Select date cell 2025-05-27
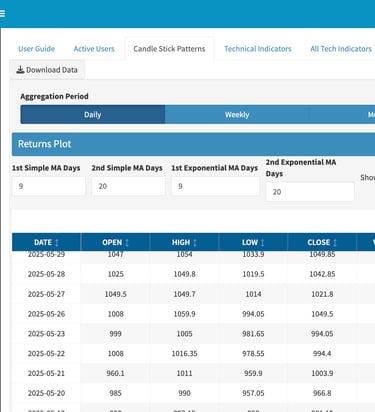Screen dimensions: 375x412 [46, 294]
